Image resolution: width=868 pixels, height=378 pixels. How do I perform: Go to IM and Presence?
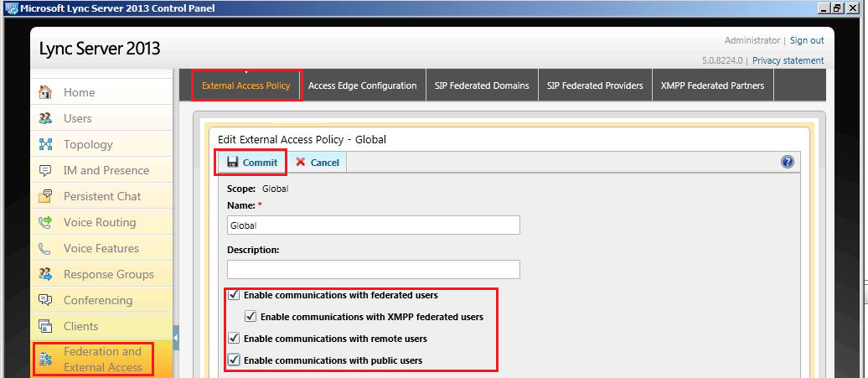(x=102, y=170)
